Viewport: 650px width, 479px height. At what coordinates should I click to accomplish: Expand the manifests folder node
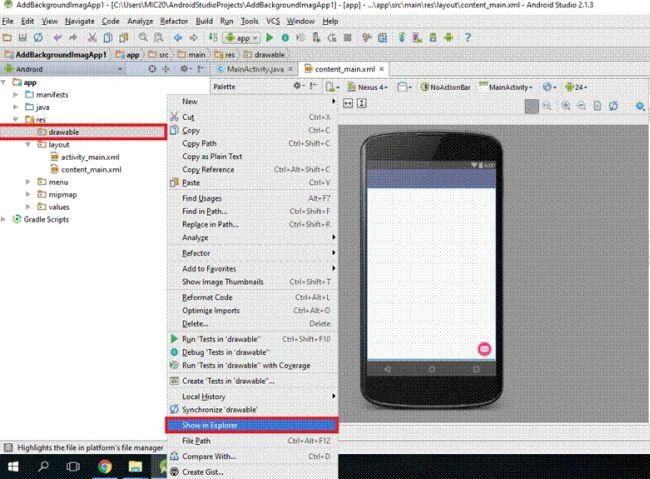tap(15, 95)
